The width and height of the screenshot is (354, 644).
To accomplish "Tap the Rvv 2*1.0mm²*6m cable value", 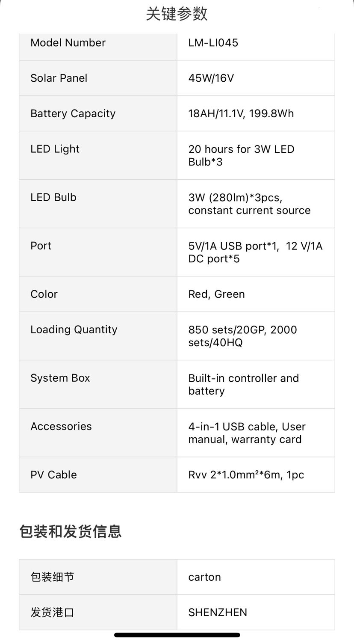I will (246, 475).
